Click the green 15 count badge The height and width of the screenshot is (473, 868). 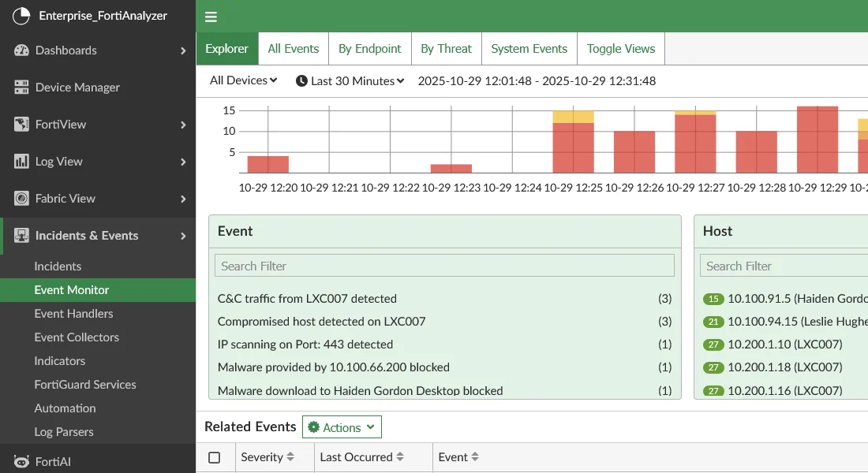pyautogui.click(x=713, y=299)
